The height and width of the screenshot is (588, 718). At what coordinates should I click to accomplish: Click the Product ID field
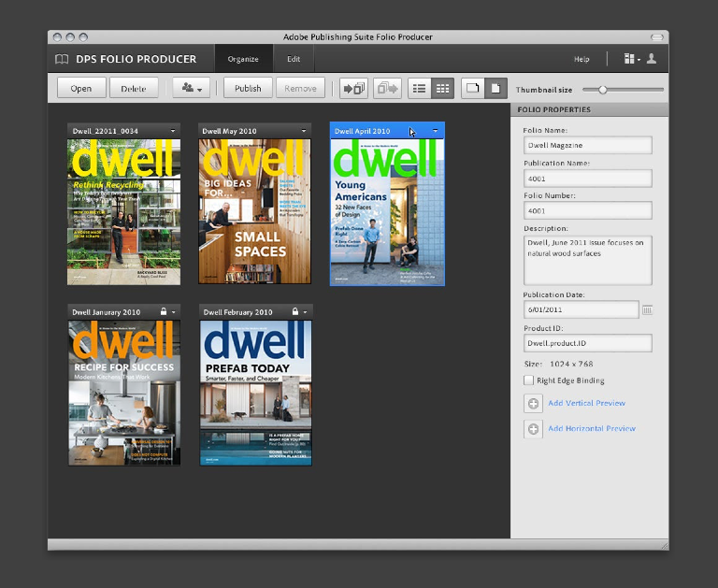point(588,343)
